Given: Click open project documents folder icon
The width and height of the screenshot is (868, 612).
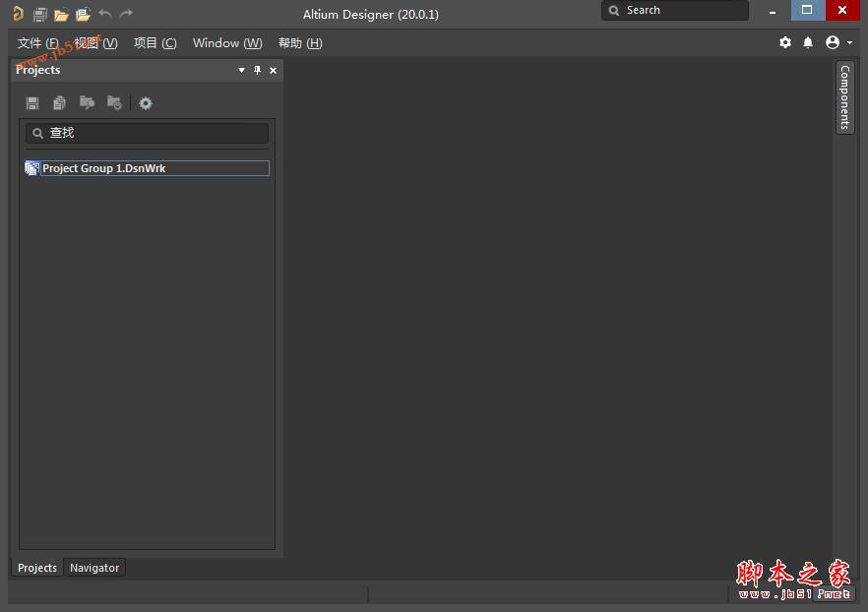Looking at the screenshot, I should [x=87, y=103].
